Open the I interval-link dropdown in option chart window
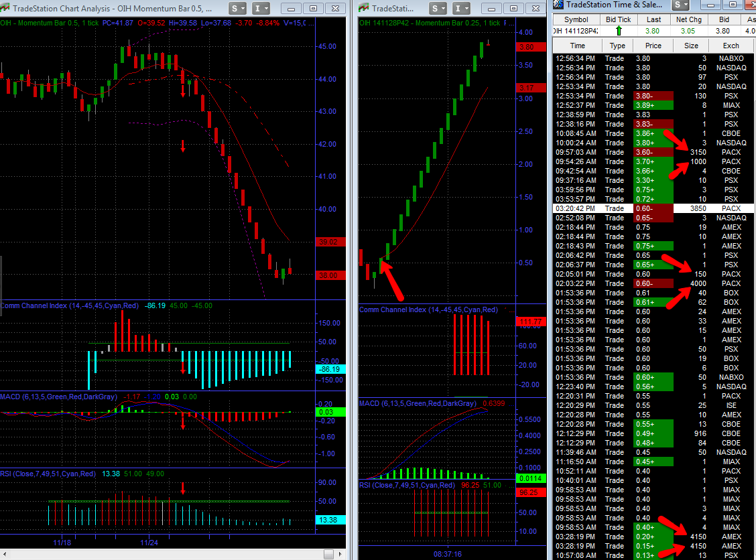This screenshot has width=756, height=560. [x=461, y=8]
